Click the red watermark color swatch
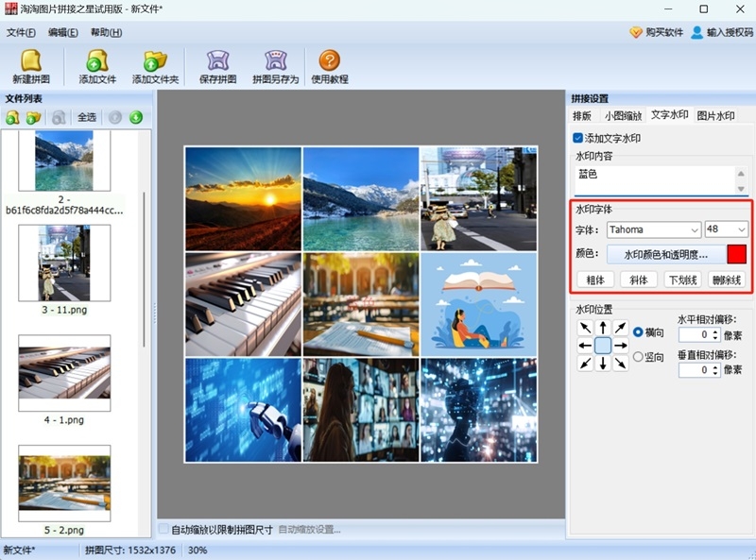Screen dimensions: 756x560 click(737, 254)
